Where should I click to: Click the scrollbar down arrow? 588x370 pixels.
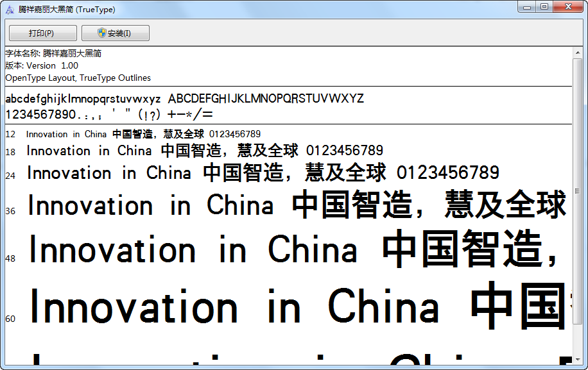tap(578, 359)
